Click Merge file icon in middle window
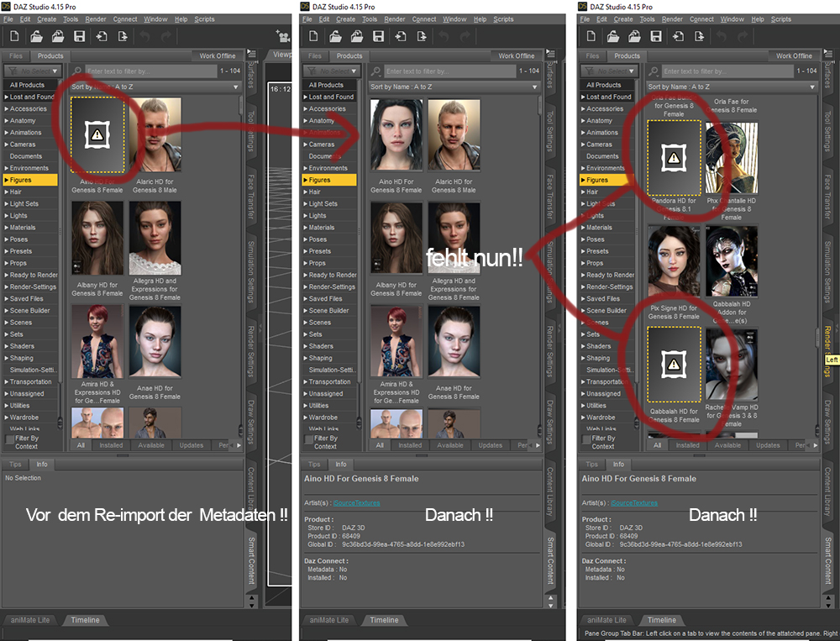This screenshot has width=840, height=641. (357, 36)
